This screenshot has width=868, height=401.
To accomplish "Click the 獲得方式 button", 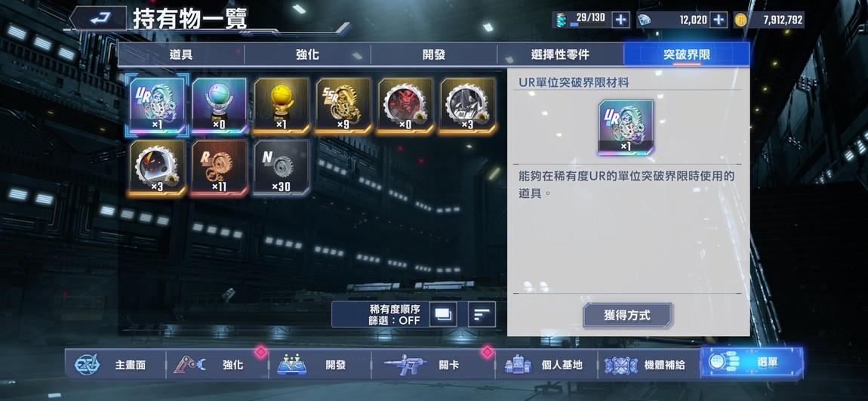I will coord(627,315).
